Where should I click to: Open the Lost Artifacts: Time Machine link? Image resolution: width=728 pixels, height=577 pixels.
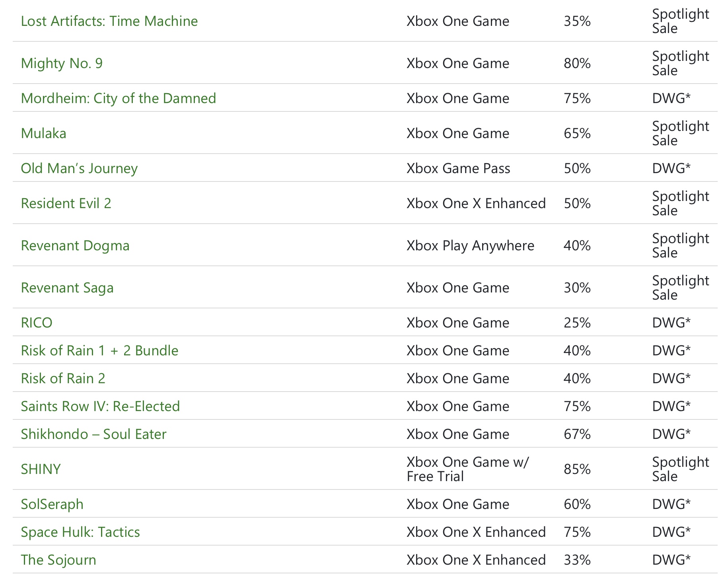109,21
